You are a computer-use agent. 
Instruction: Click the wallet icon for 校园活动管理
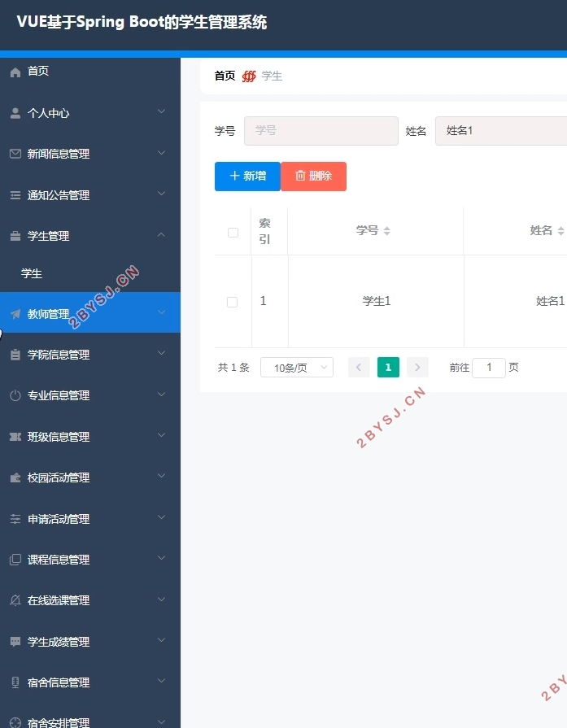pos(15,477)
